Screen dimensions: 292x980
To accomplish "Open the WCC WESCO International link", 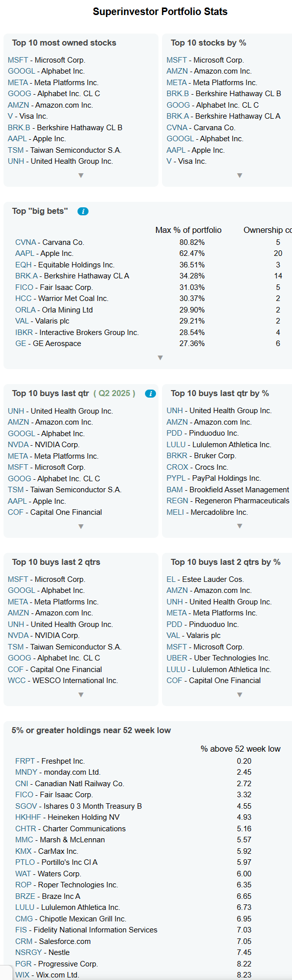I will 16,681.
